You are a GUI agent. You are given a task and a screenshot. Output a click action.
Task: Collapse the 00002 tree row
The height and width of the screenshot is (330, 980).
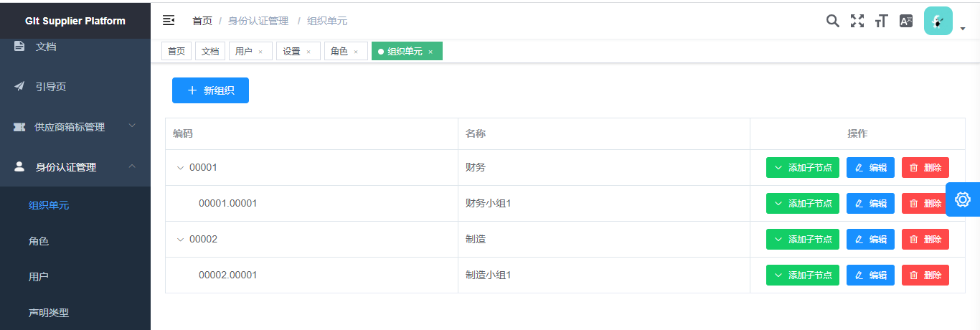coord(180,240)
